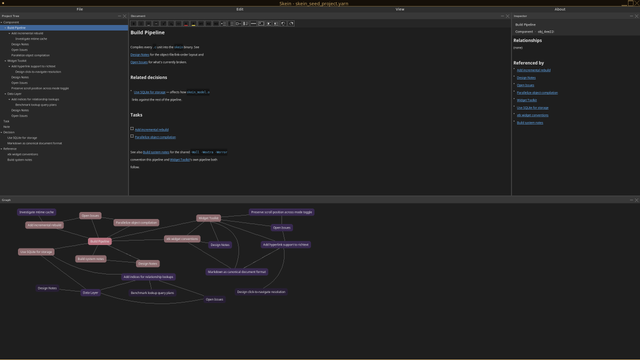The height and width of the screenshot is (360, 640).
Task: Collapse the Component tree group
Action: [2, 22]
